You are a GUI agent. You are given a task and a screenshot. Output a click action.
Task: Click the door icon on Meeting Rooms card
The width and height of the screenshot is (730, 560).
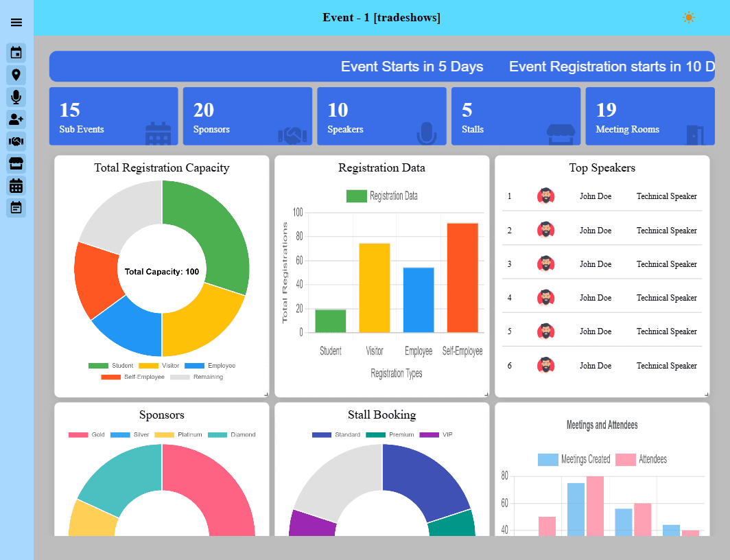[x=695, y=135]
